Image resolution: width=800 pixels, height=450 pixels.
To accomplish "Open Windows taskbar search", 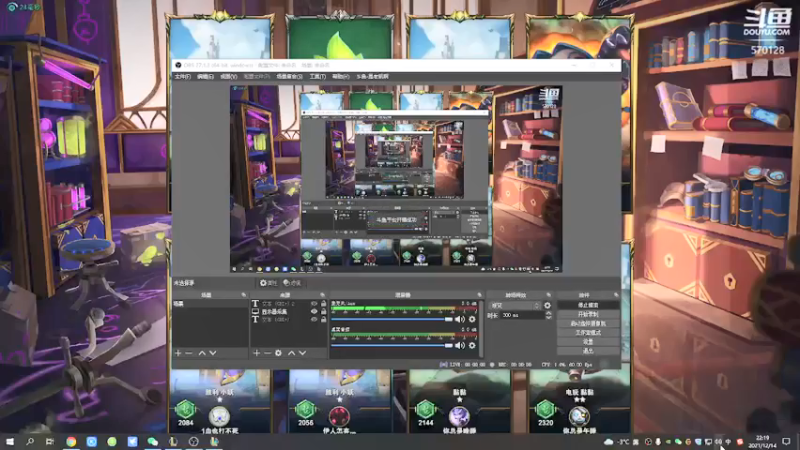I will point(30,442).
